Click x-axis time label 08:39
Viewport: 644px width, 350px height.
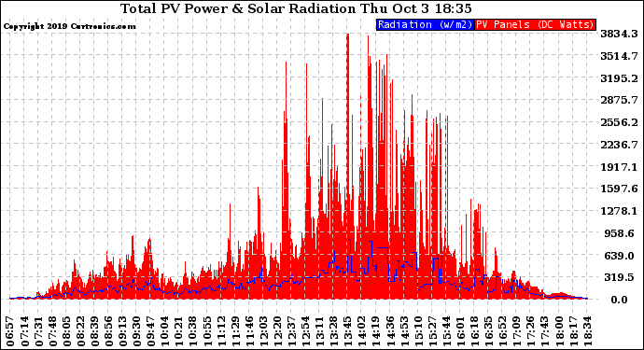[95, 330]
